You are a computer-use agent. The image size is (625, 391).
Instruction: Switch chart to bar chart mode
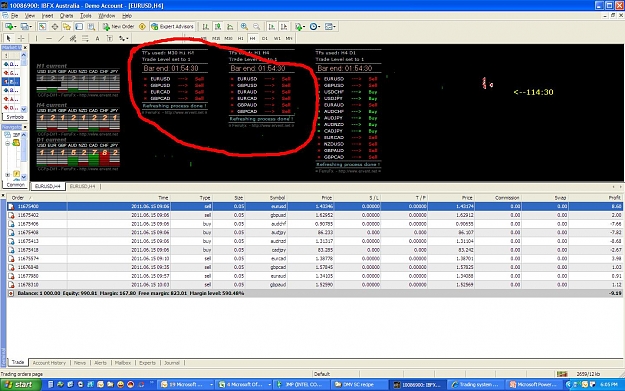tap(206, 27)
